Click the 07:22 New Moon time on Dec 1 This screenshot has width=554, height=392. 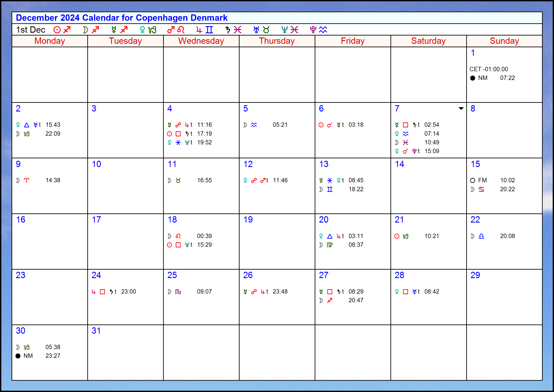pyautogui.click(x=508, y=78)
